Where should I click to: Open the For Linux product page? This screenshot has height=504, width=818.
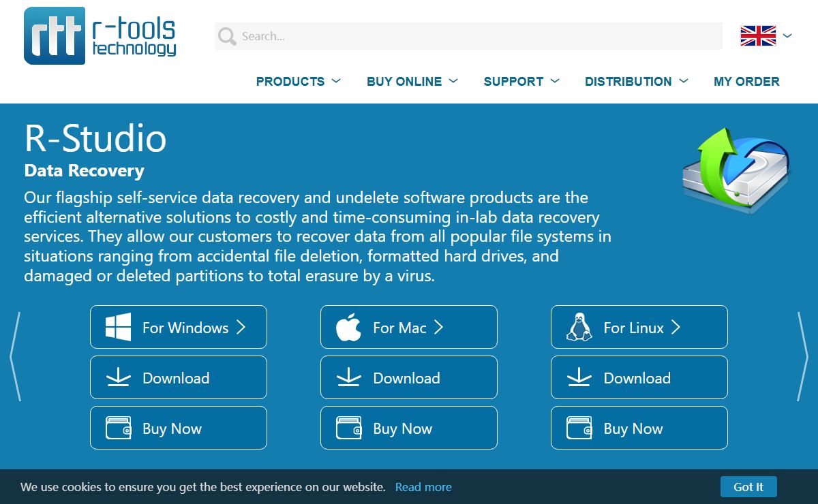[x=639, y=327]
